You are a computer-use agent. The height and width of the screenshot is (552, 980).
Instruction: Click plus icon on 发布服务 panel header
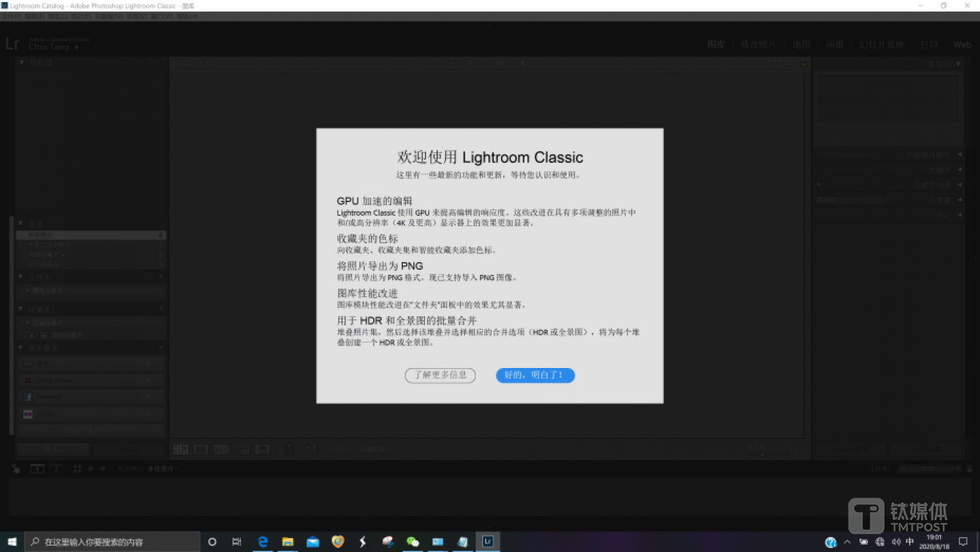(x=161, y=348)
